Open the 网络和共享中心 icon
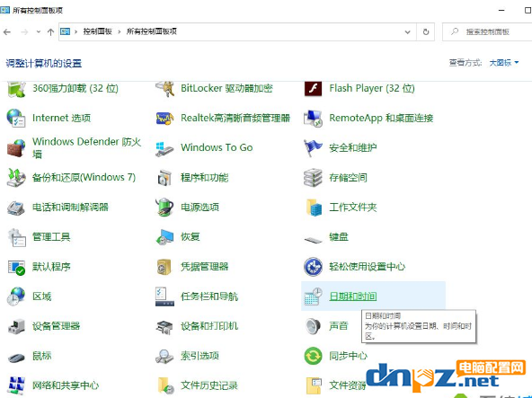The width and height of the screenshot is (532, 398). coord(16,385)
